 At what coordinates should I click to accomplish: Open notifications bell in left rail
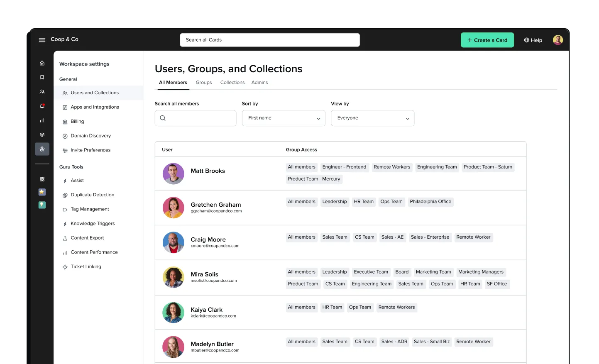(x=42, y=106)
